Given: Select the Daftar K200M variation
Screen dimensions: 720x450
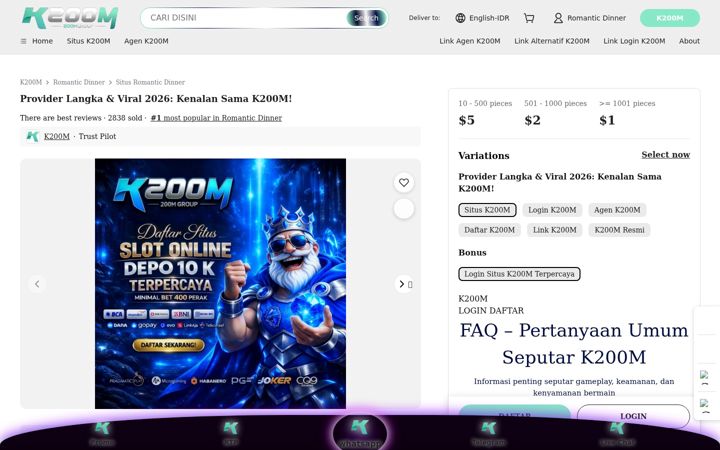Looking at the screenshot, I should 489,230.
